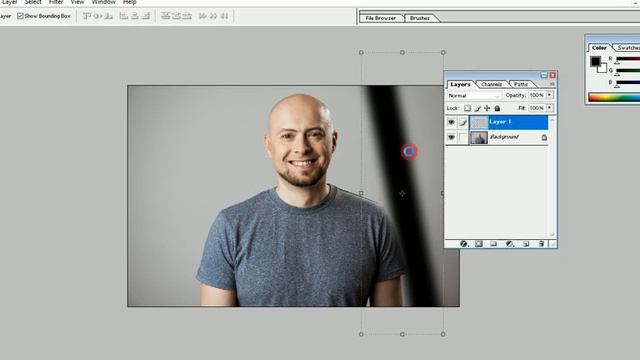
Task: Open the Opacity slider arrow
Action: coord(550,95)
